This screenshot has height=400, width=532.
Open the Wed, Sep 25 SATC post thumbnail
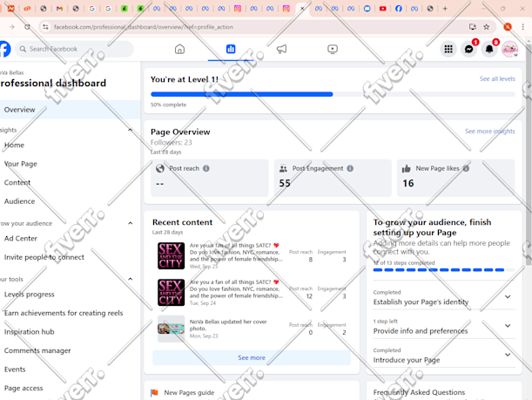(x=171, y=255)
